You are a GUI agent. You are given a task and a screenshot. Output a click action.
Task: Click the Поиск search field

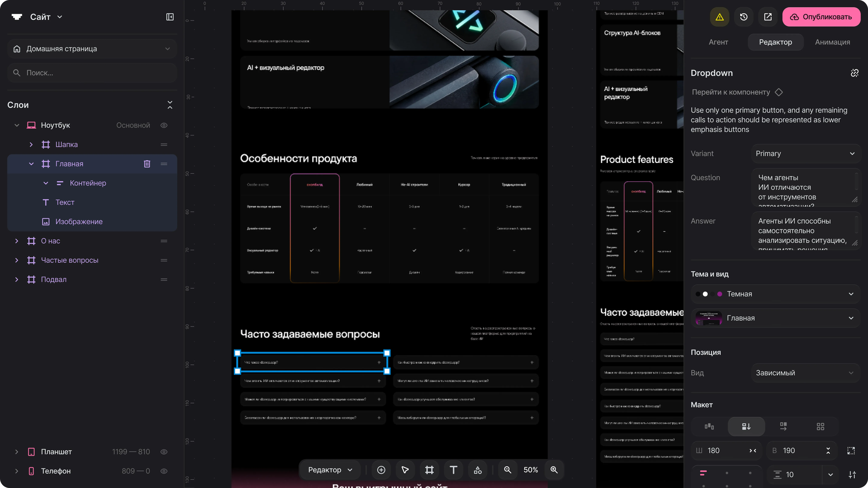click(x=92, y=73)
